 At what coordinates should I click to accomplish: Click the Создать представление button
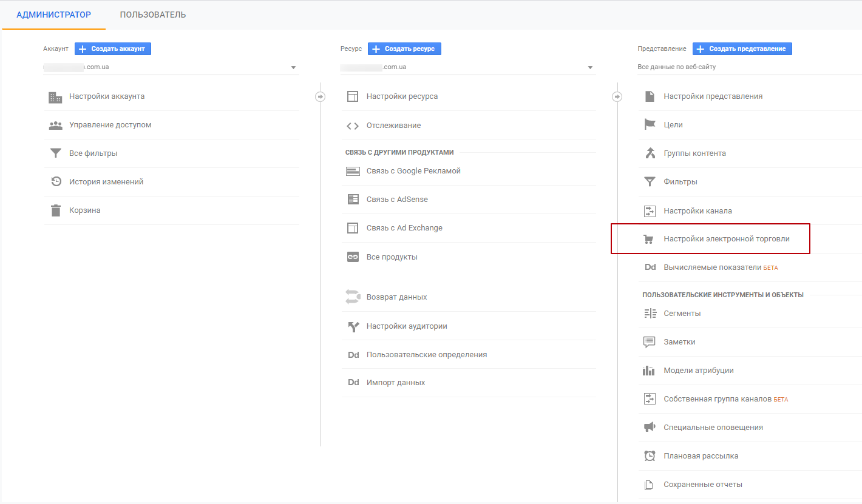pyautogui.click(x=742, y=49)
